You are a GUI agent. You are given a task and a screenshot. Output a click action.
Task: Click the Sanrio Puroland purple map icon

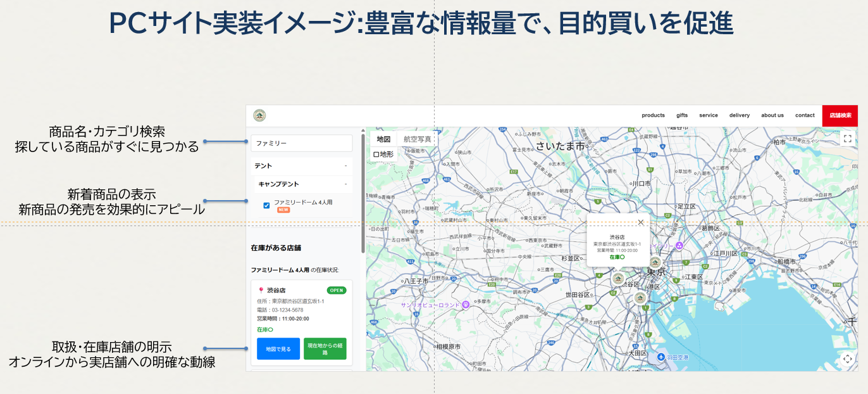[x=466, y=304]
